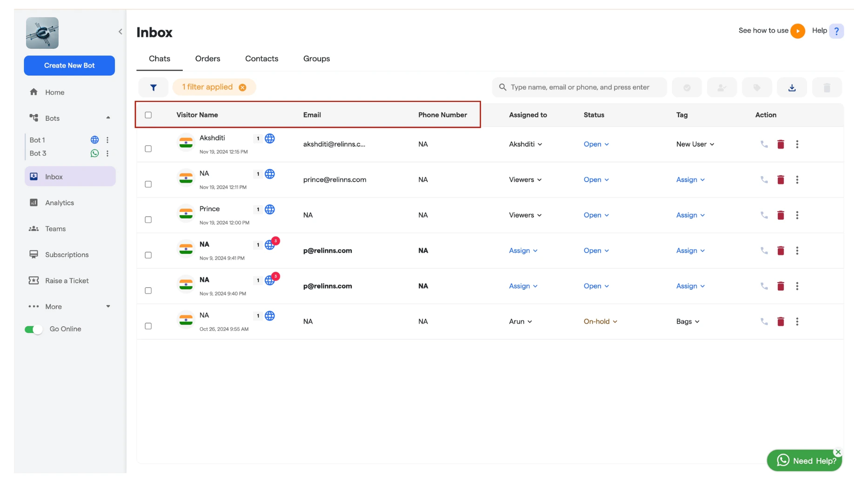Click the globe icon with badge in the Nov 9 9:41 PM row

pyautogui.click(x=270, y=245)
